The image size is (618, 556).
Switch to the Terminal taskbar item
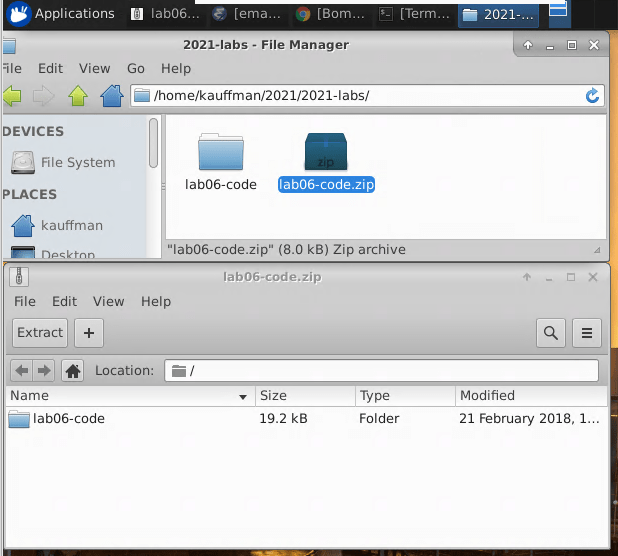414,14
